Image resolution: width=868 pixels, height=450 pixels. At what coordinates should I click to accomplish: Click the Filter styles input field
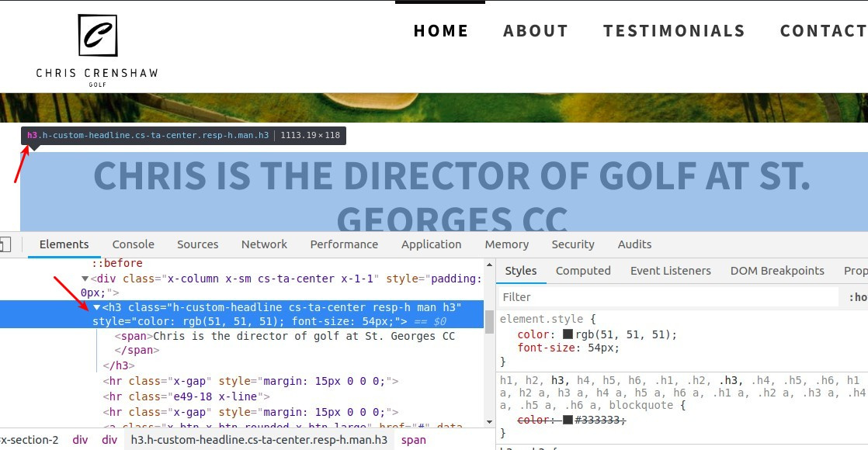pos(668,296)
